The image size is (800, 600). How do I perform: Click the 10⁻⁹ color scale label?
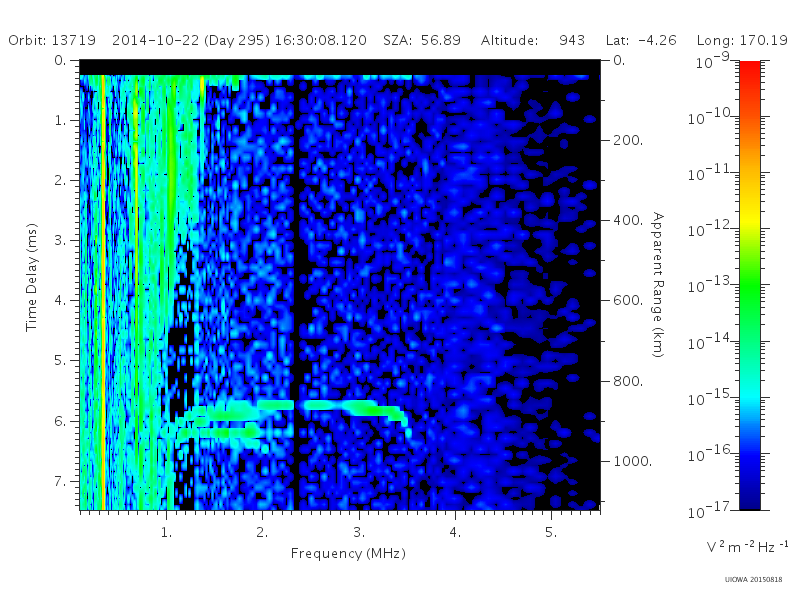tap(713, 62)
